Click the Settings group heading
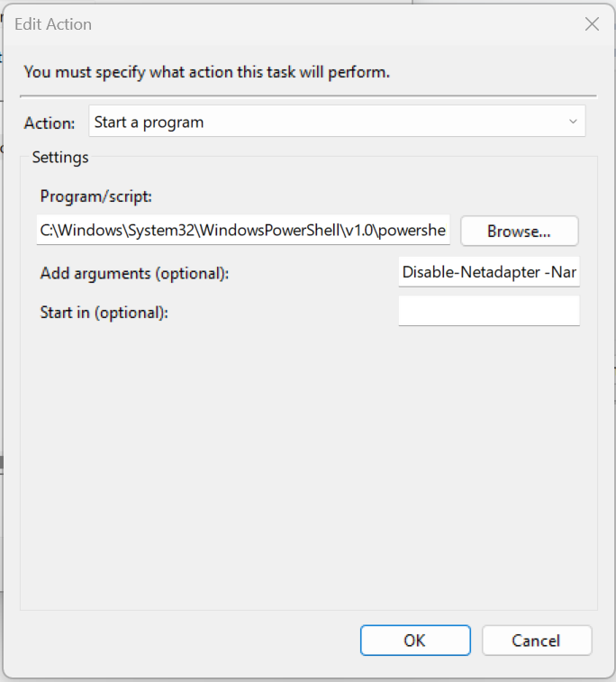This screenshot has height=682, width=616. coord(60,158)
